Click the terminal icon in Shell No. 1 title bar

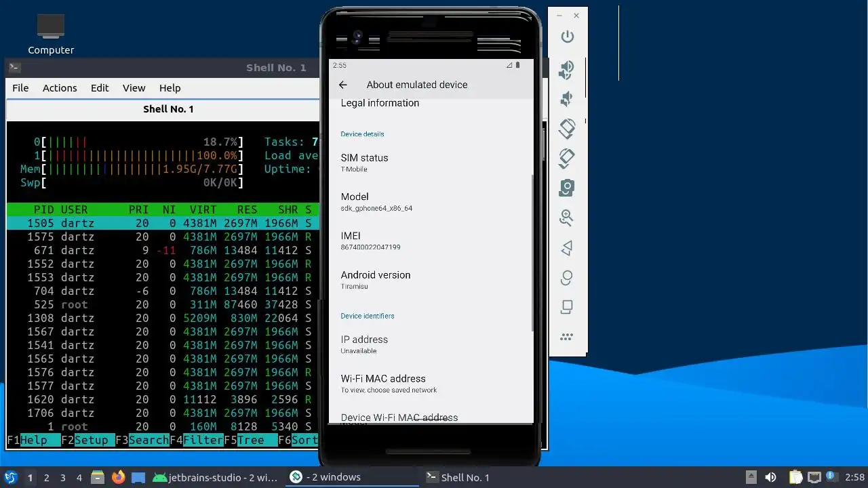coord(14,67)
